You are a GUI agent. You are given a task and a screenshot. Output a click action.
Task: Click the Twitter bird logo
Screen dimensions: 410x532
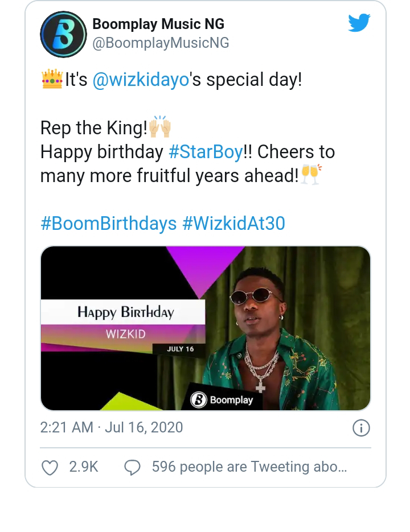pos(359,23)
